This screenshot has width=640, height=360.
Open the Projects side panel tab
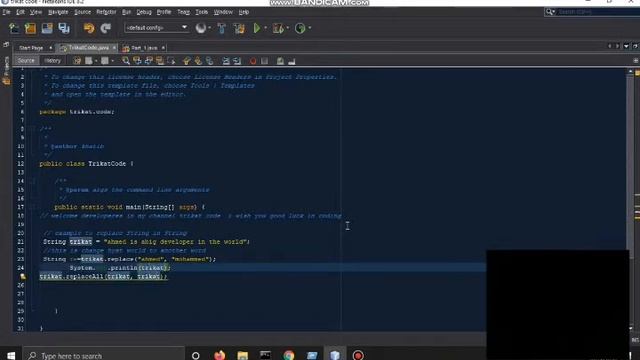6,70
